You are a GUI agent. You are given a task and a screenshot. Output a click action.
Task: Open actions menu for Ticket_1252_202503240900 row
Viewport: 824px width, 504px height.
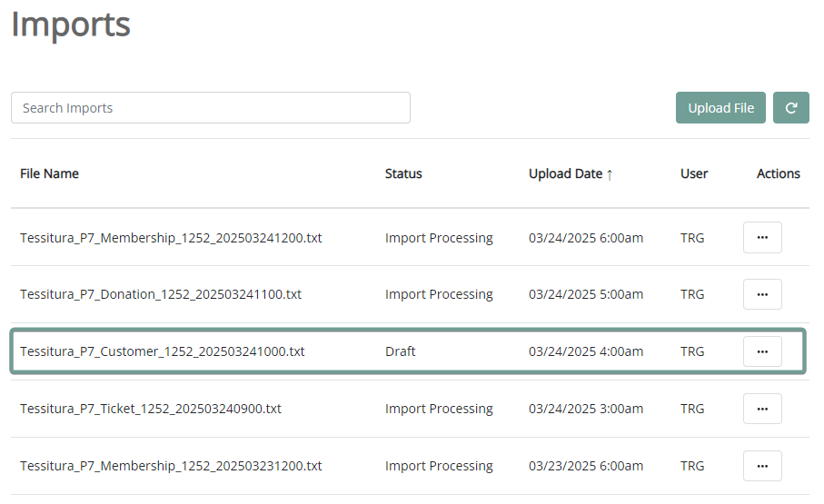(762, 409)
